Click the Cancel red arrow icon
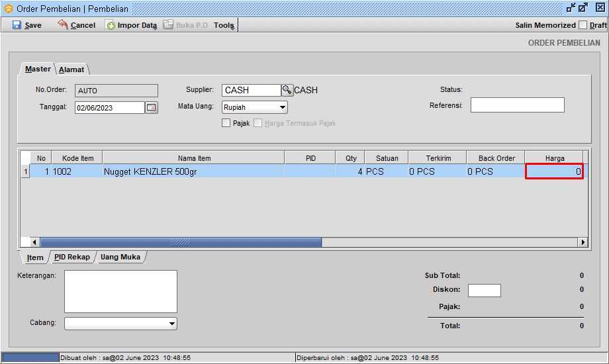 click(62, 24)
